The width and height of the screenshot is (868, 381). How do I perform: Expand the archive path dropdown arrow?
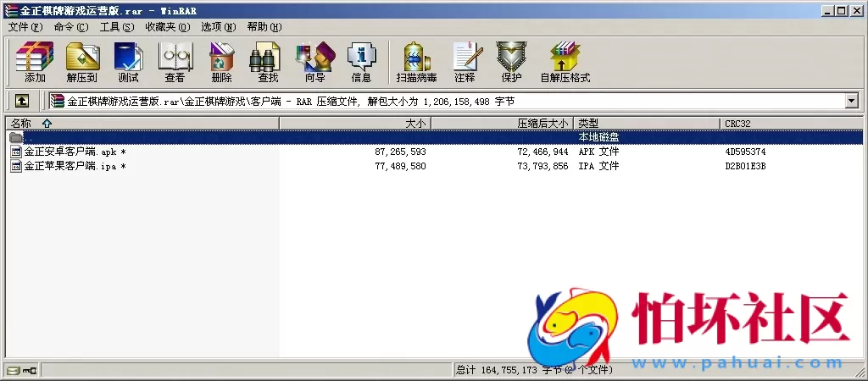851,101
